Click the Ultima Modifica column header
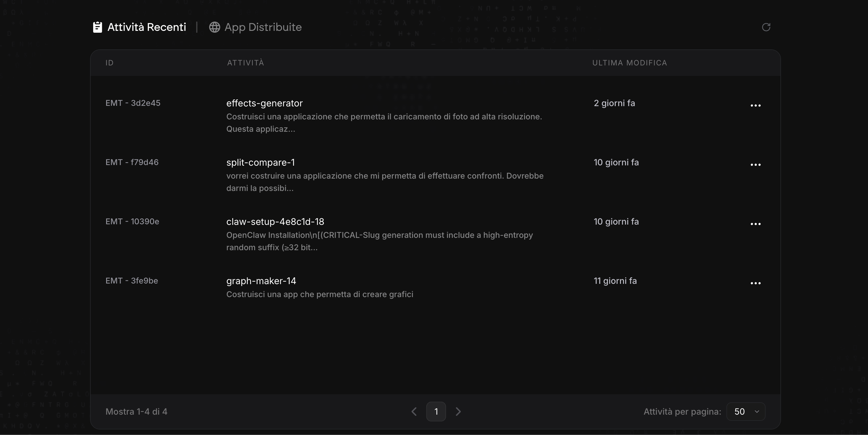The height and width of the screenshot is (435, 868). click(x=630, y=63)
